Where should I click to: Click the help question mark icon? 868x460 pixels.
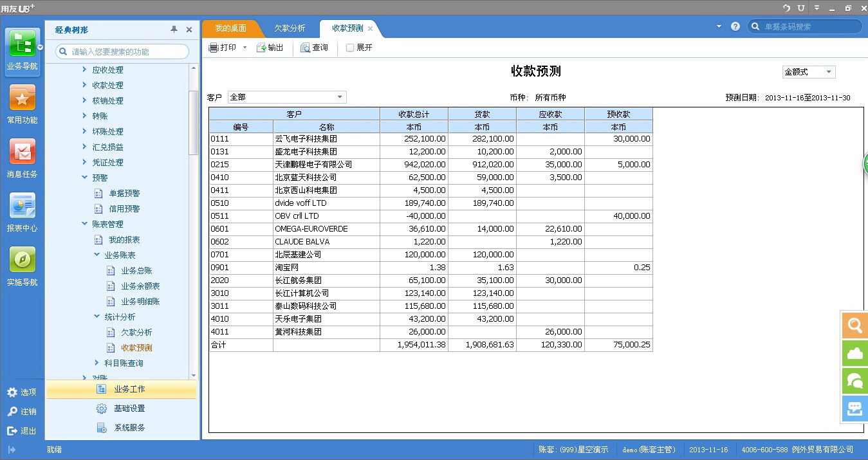coord(735,27)
